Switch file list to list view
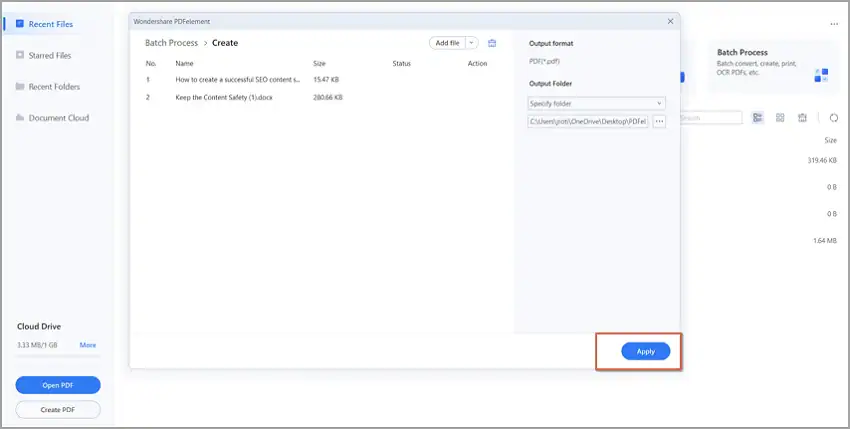The image size is (850, 429). click(x=758, y=118)
